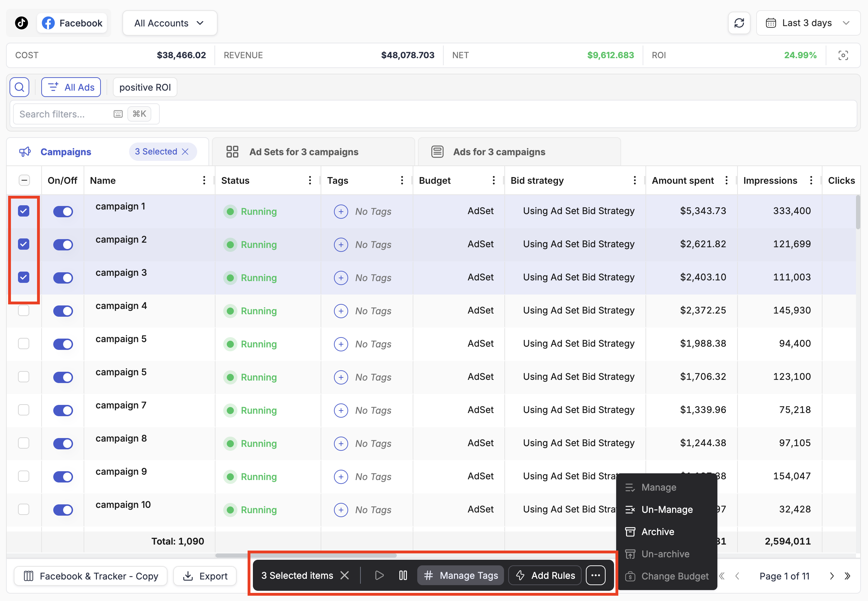Check the campaign 9 checkbox

24,476
